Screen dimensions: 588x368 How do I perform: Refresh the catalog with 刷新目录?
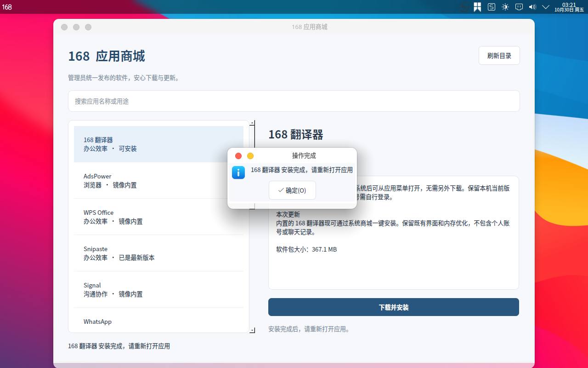coord(499,56)
